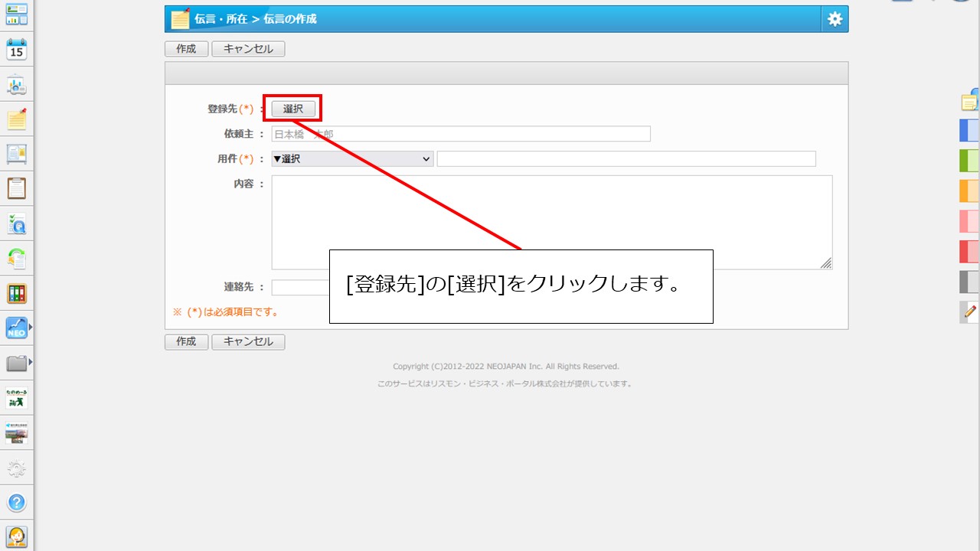The height and width of the screenshot is (551, 980).
Task: Click inside the 内容 text area
Action: click(x=551, y=222)
